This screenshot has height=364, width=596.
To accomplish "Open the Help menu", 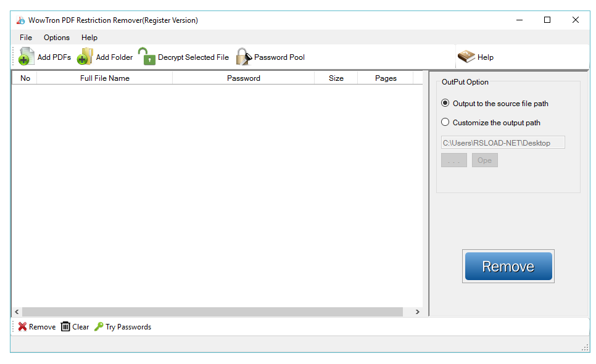I will pyautogui.click(x=89, y=38).
